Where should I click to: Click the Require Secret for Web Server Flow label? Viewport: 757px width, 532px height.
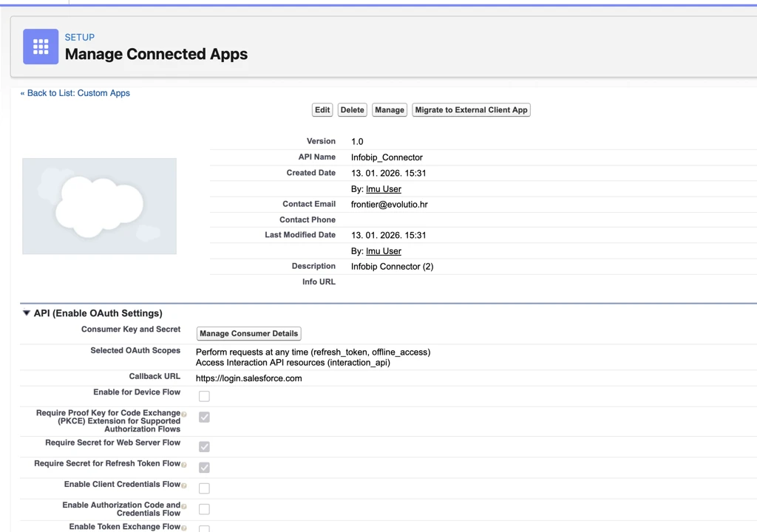coord(112,443)
